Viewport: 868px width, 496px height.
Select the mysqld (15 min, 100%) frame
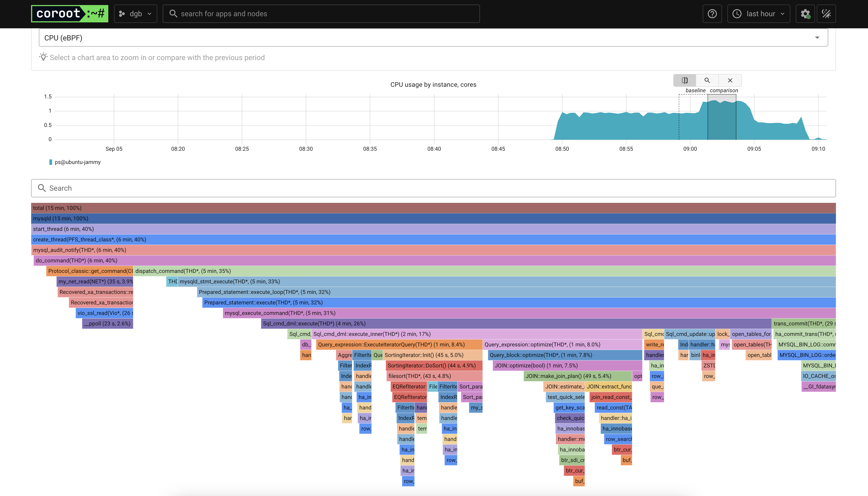(x=433, y=218)
